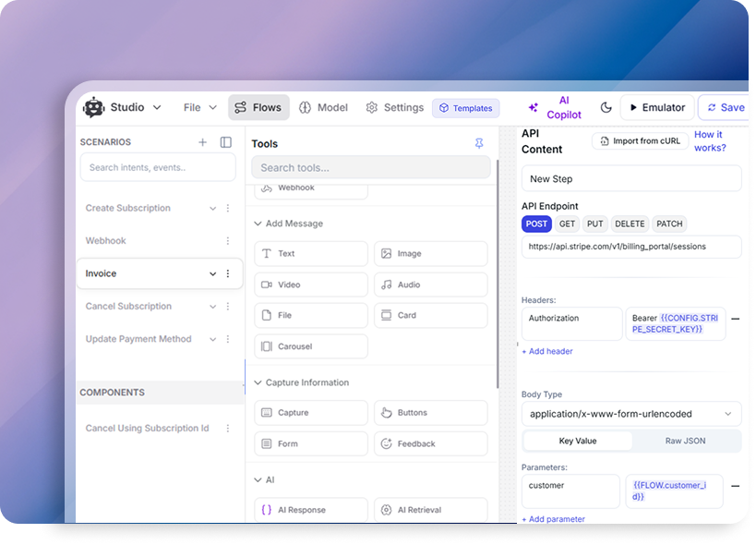Viewport: 756px width, 545px height.
Task: Click the pin icon in the Tools panel
Action: coord(478,143)
